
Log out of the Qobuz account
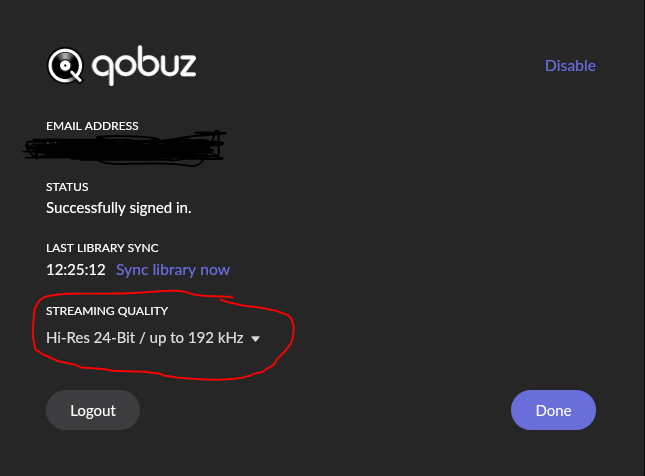[93, 410]
